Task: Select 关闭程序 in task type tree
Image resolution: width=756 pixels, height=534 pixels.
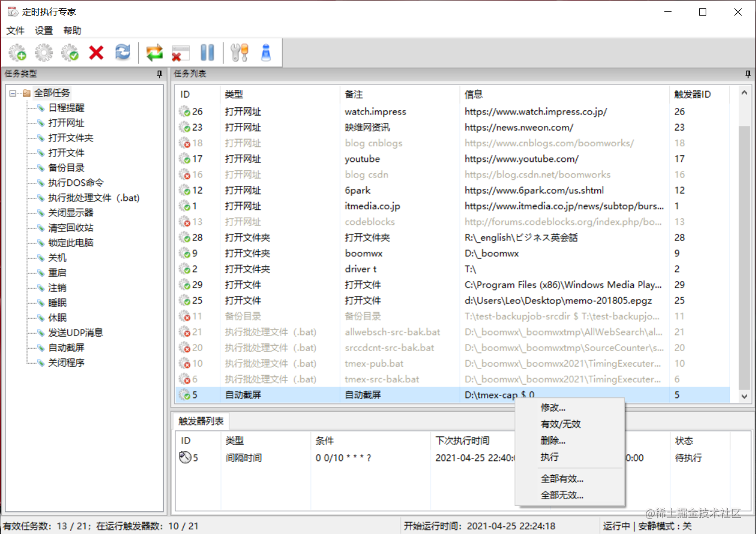Action: [x=66, y=363]
